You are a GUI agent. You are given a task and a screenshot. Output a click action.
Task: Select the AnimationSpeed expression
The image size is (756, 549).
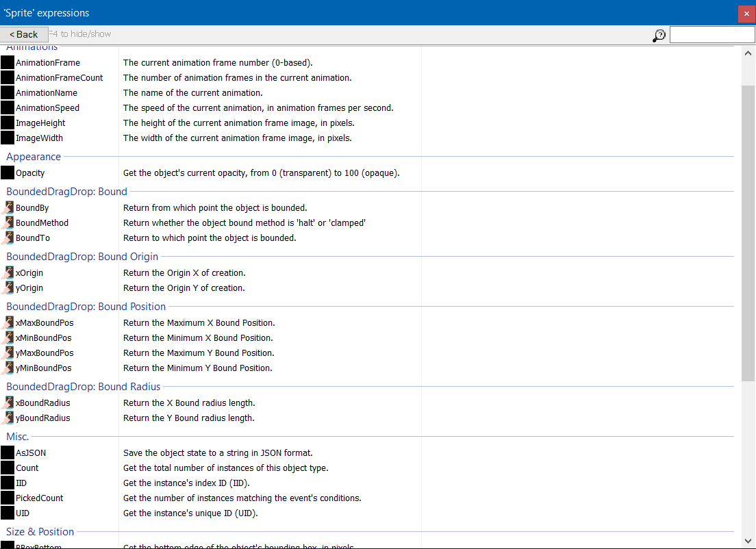pos(48,107)
